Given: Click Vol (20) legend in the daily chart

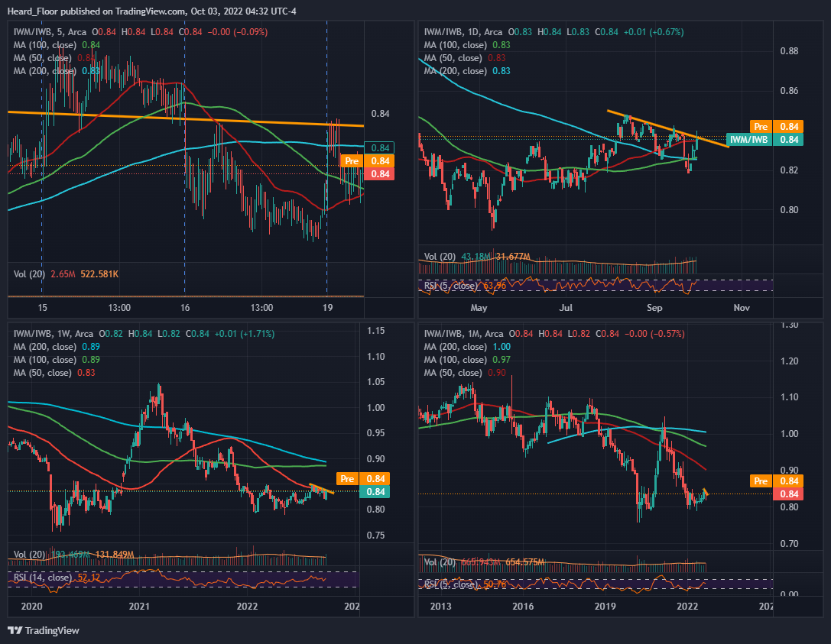Looking at the screenshot, I should click(x=477, y=257).
